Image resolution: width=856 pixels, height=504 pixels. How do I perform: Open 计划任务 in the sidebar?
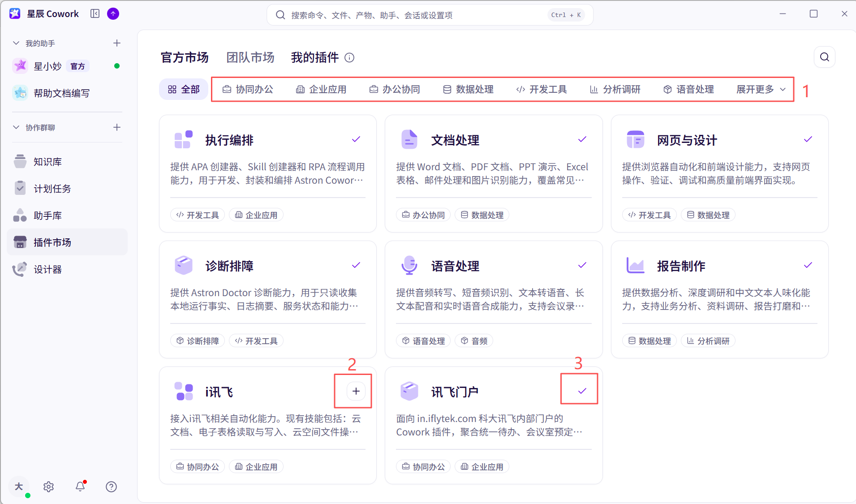[x=67, y=189]
